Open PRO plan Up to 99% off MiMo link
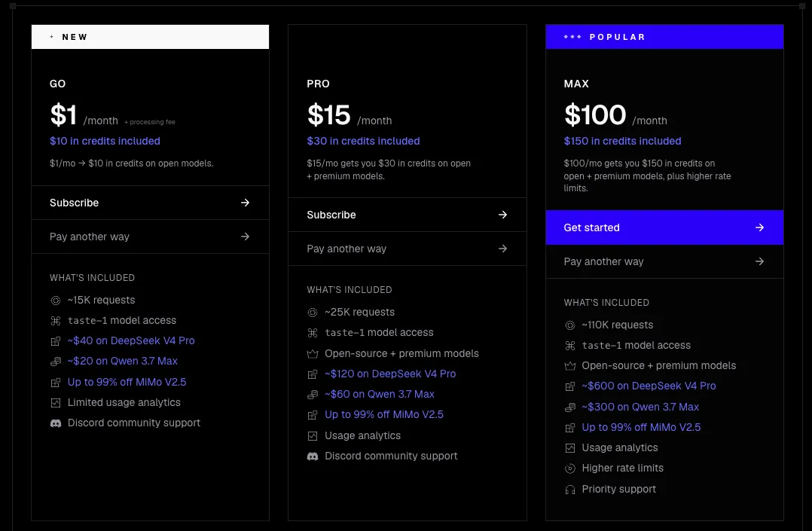Image resolution: width=812 pixels, height=531 pixels. click(x=384, y=414)
